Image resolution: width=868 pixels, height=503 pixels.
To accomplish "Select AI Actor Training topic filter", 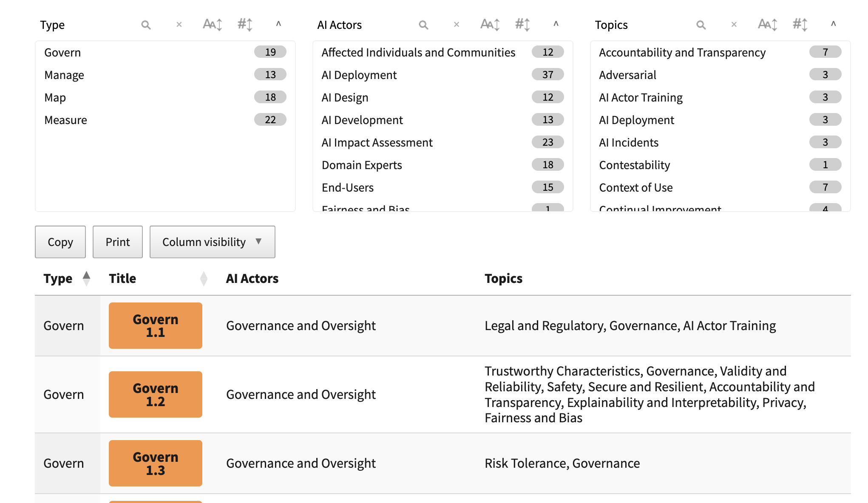I will point(720,97).
